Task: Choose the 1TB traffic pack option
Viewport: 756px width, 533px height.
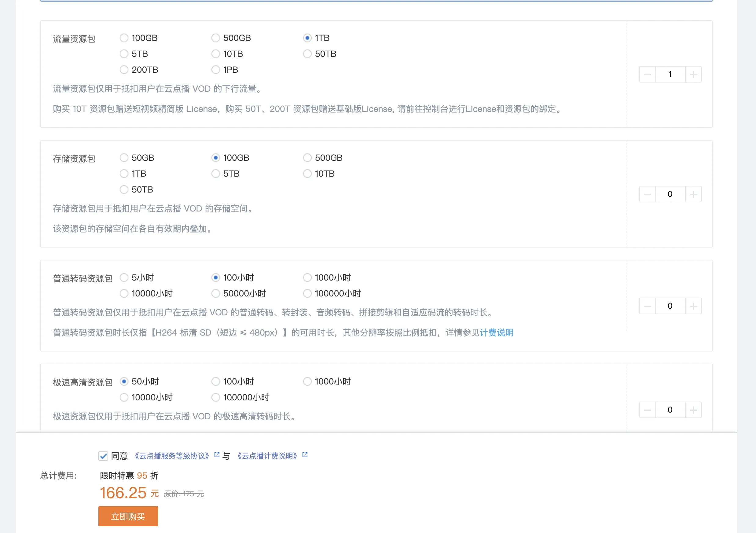Action: [307, 38]
